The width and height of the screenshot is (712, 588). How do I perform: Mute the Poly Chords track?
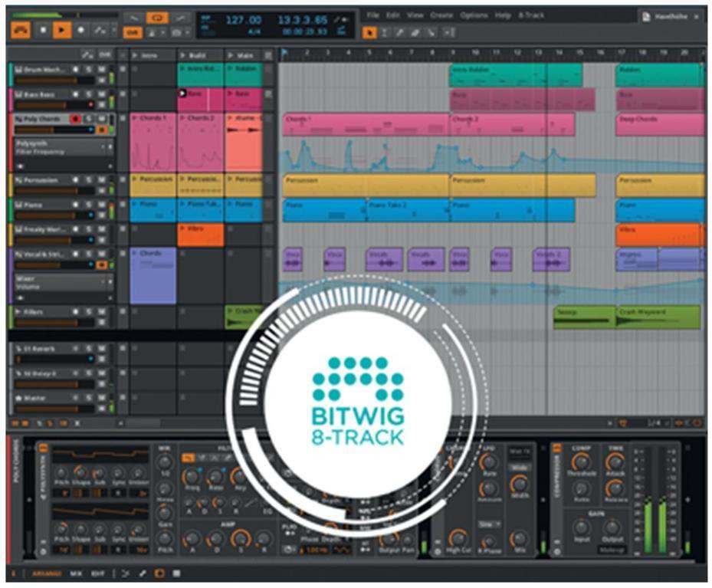pos(102,119)
